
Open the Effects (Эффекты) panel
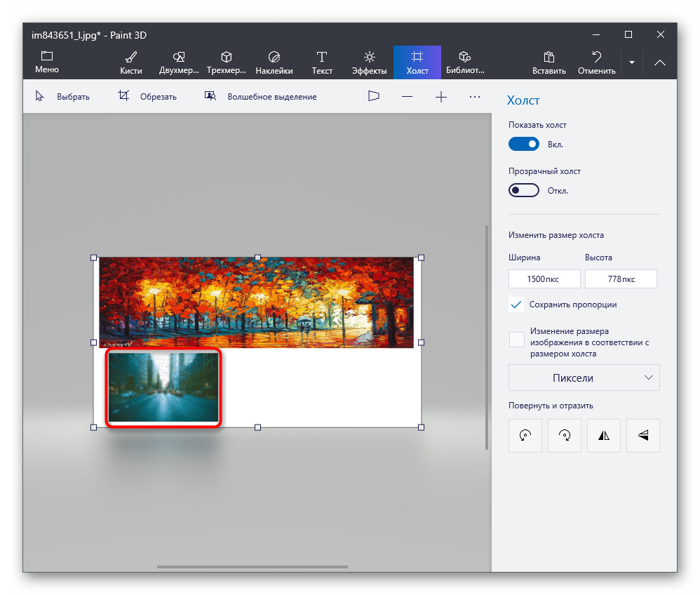click(370, 62)
